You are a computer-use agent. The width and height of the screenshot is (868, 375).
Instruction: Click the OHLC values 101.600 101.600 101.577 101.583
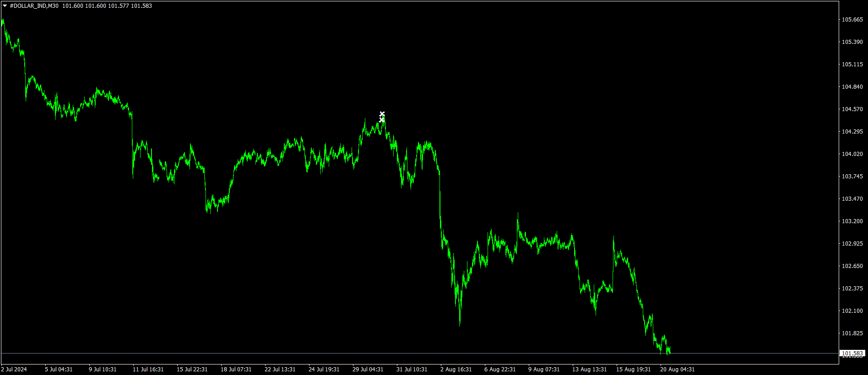point(107,6)
